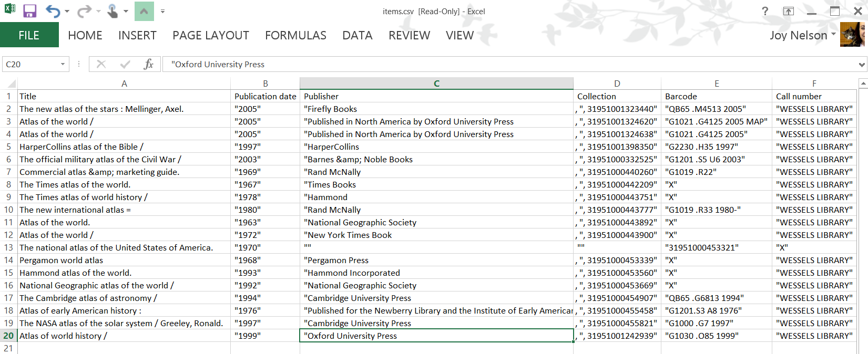868x354 pixels.
Task: Click inside the formula bar text
Action: click(473, 64)
